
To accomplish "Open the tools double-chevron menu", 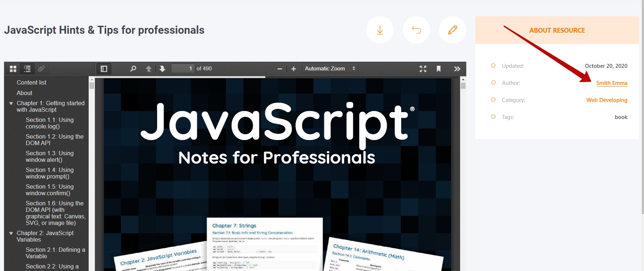I will click(x=457, y=69).
